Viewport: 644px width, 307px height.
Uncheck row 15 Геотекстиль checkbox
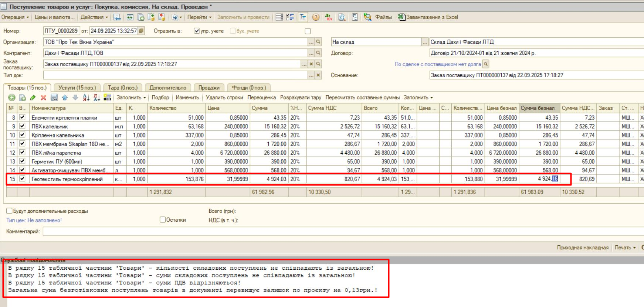point(23,179)
